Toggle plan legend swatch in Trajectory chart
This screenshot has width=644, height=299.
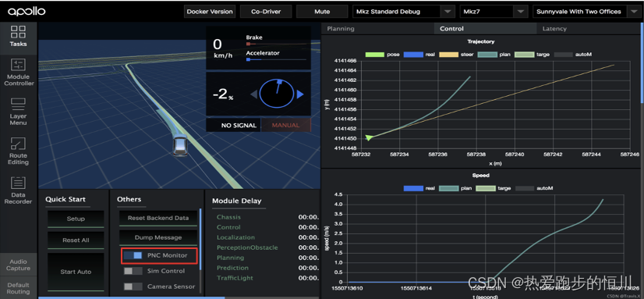(487, 55)
